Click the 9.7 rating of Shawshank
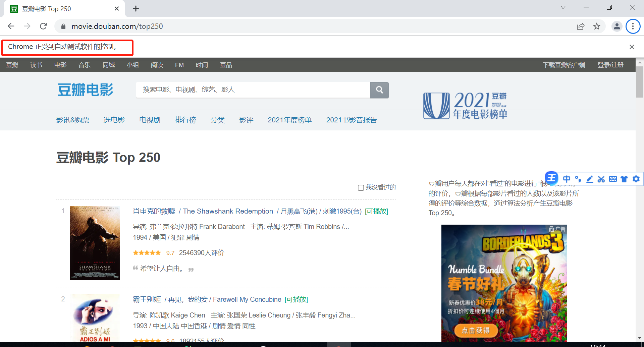This screenshot has height=347, width=644. click(170, 253)
